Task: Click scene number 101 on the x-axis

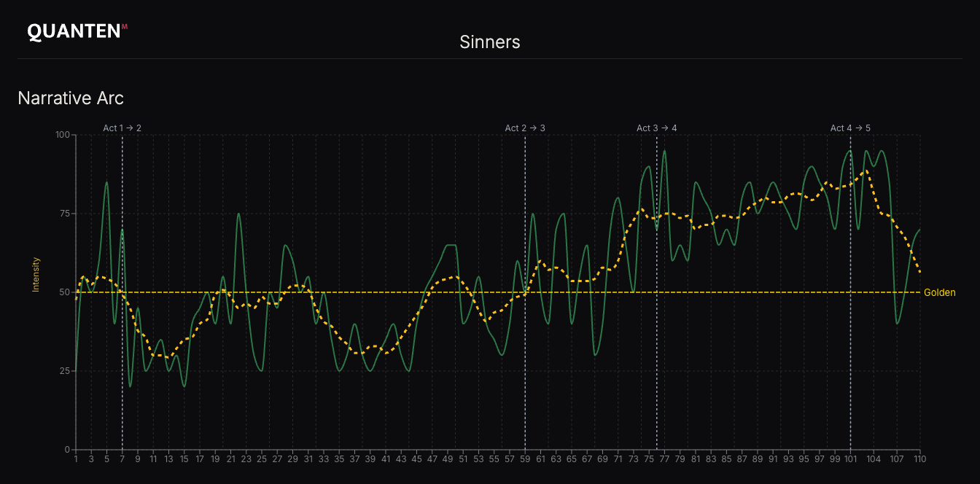Action: (x=850, y=460)
